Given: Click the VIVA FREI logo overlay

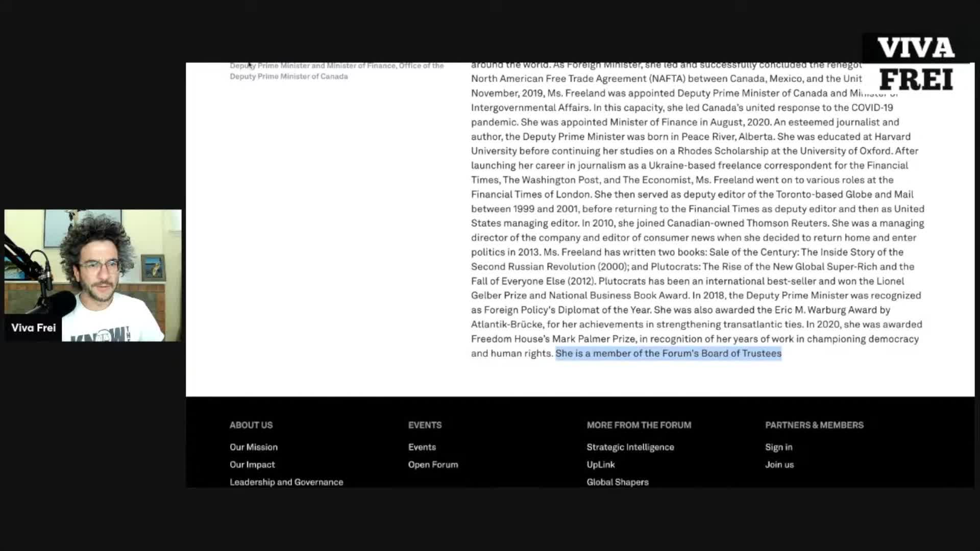Looking at the screenshot, I should 916,64.
